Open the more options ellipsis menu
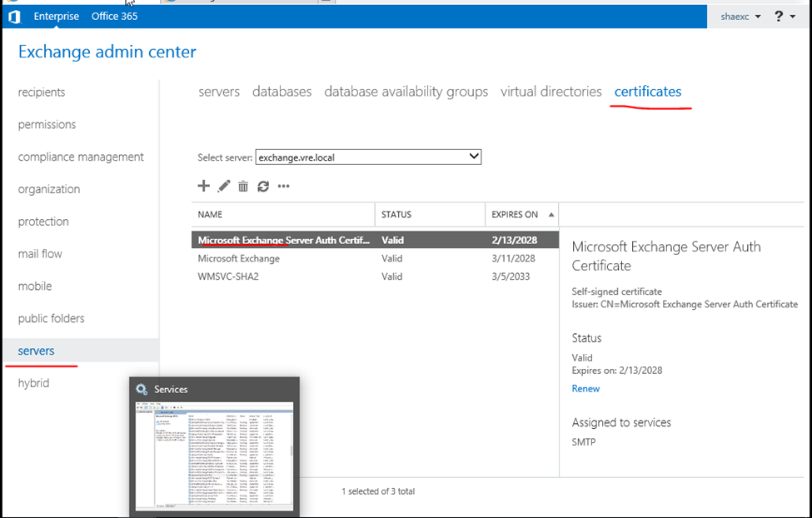Screen dimensions: 812x518 284,186
